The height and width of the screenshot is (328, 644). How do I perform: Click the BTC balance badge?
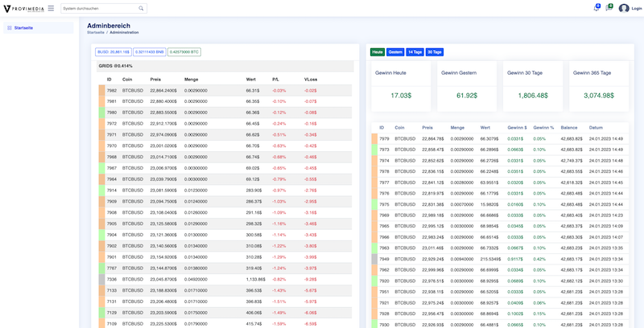(184, 51)
